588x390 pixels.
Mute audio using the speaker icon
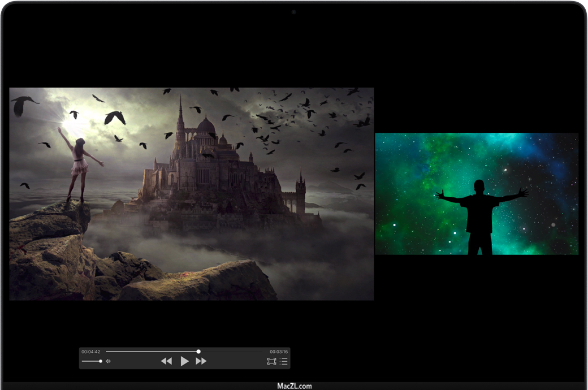coord(108,361)
